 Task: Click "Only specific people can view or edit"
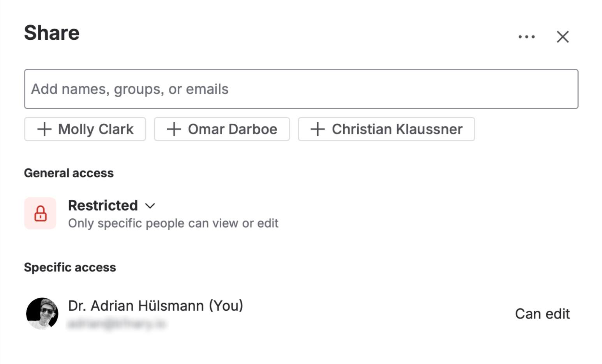coord(173,223)
